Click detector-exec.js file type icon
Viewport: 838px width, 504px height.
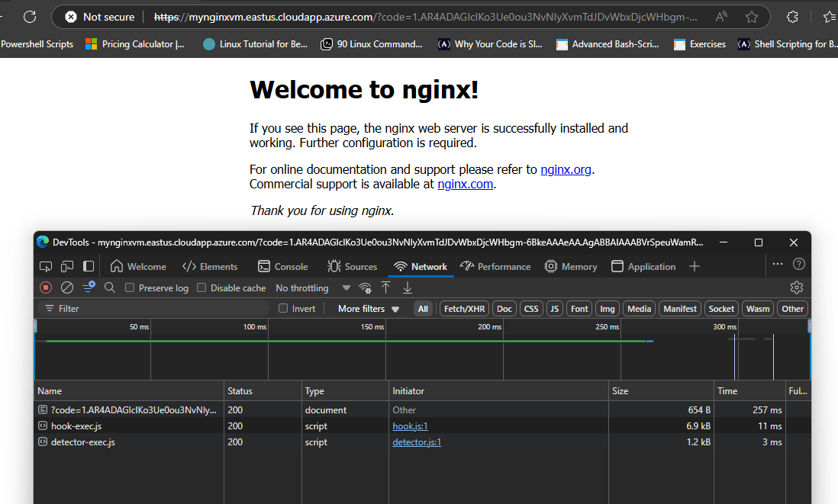coord(43,442)
